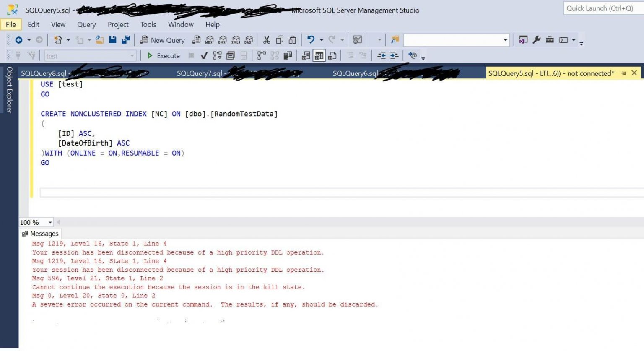Toggle Results to Grid output mode
The image size is (644, 351).
click(x=319, y=56)
